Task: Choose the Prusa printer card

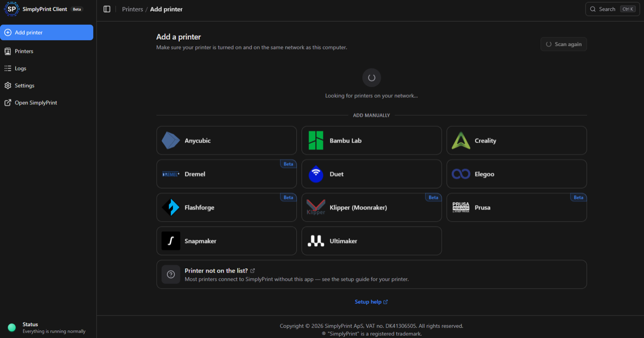Action: click(517, 207)
